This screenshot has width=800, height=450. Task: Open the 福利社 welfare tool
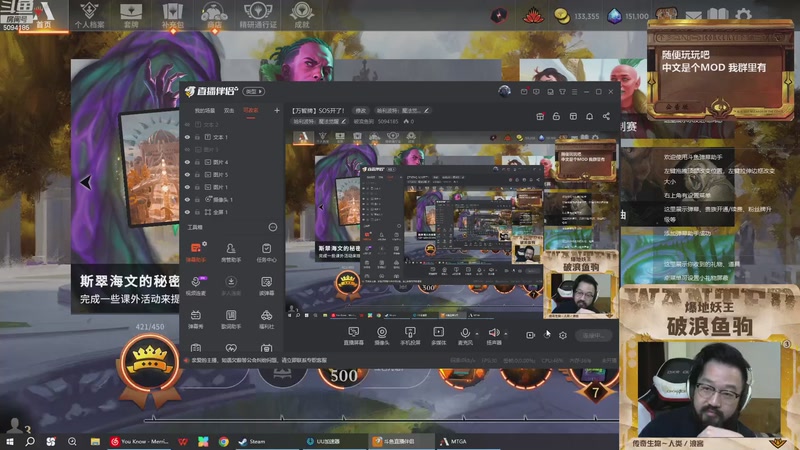pos(266,319)
